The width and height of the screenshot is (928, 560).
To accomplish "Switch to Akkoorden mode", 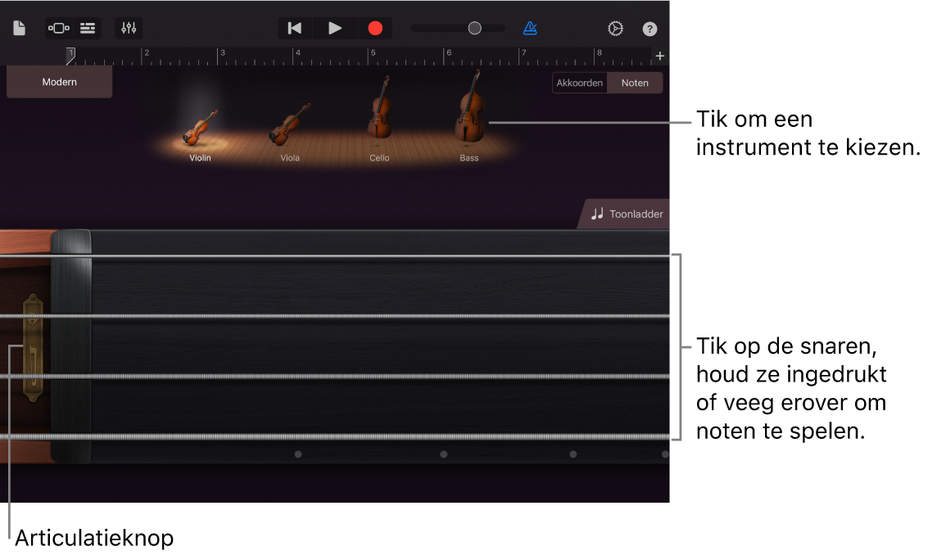I will [x=580, y=83].
